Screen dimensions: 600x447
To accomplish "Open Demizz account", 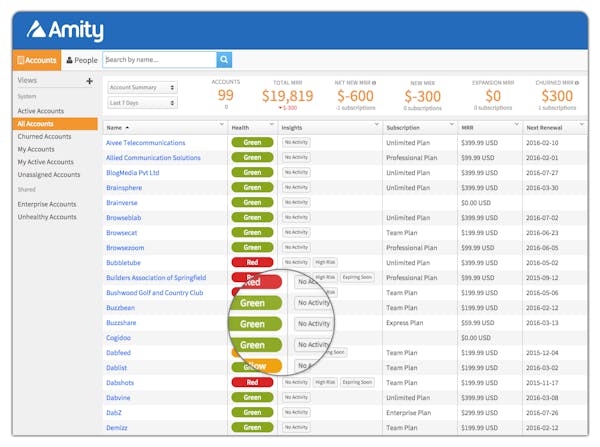I will coord(117,428).
